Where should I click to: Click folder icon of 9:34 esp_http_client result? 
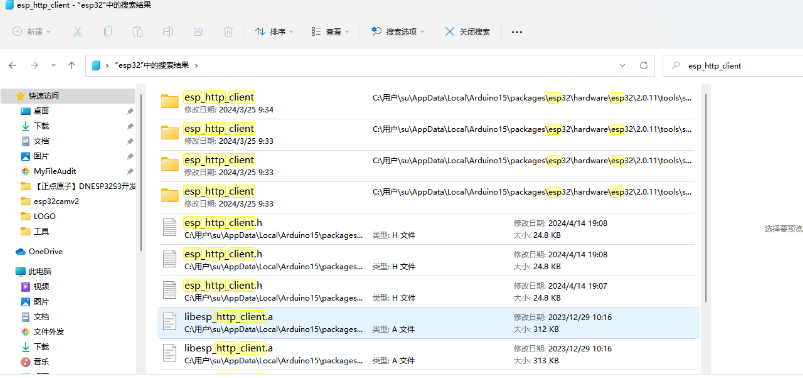170,101
